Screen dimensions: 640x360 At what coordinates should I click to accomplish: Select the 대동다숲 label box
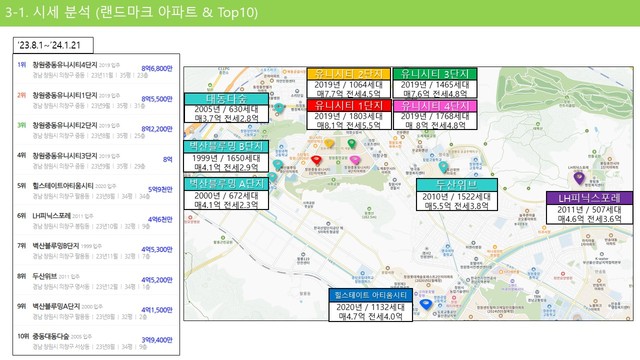tap(227, 108)
